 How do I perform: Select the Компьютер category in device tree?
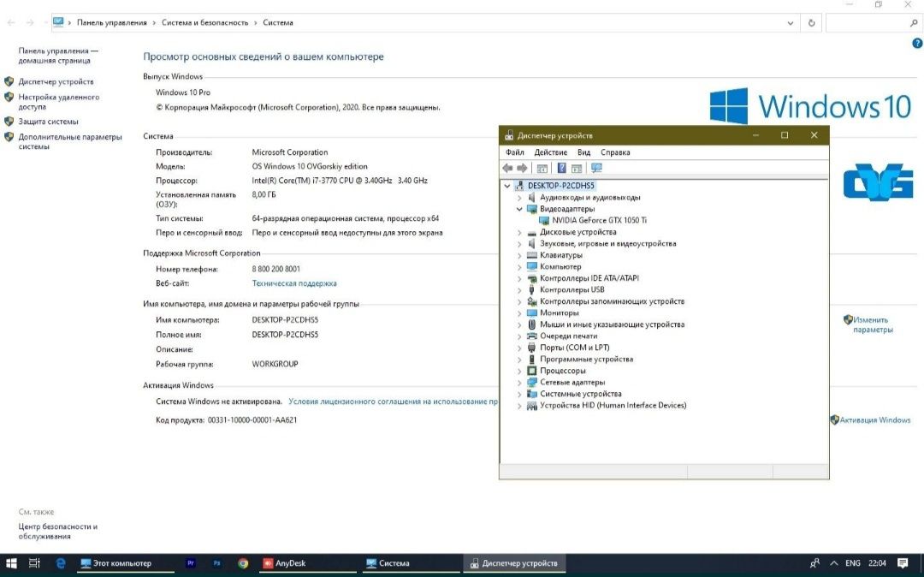tap(560, 266)
